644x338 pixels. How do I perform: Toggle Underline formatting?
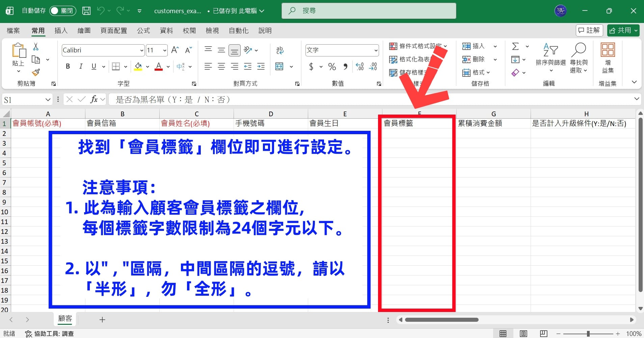tap(94, 66)
